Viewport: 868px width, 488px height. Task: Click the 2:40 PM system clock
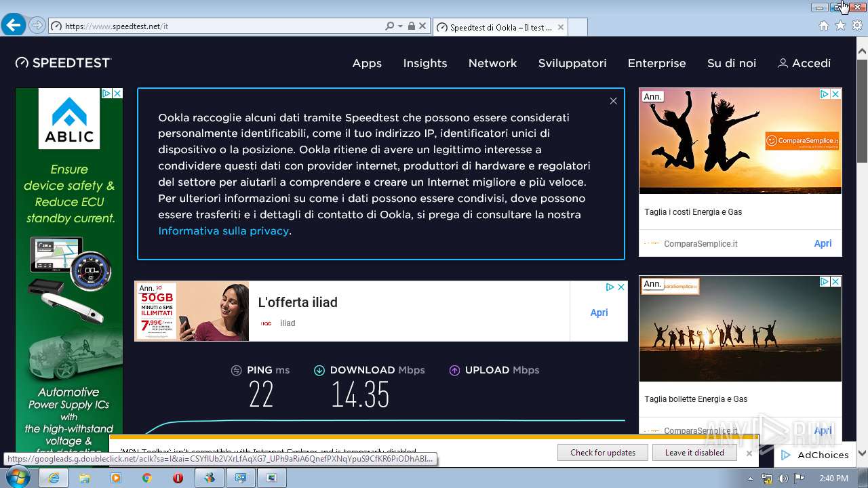click(x=833, y=479)
